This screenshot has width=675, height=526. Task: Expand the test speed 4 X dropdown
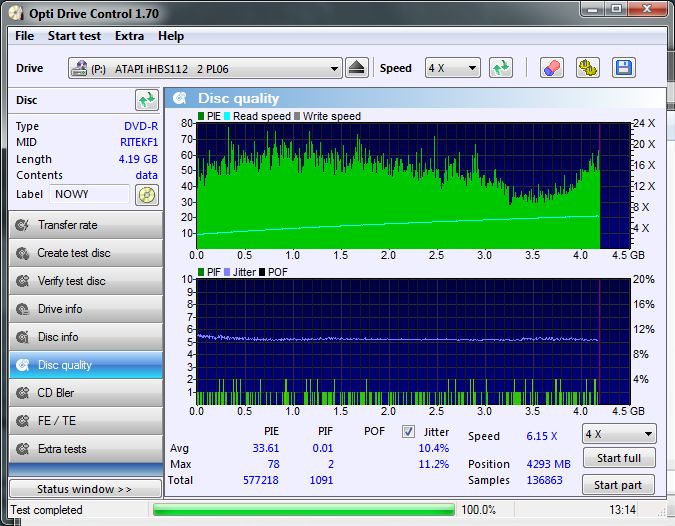[x=619, y=434]
